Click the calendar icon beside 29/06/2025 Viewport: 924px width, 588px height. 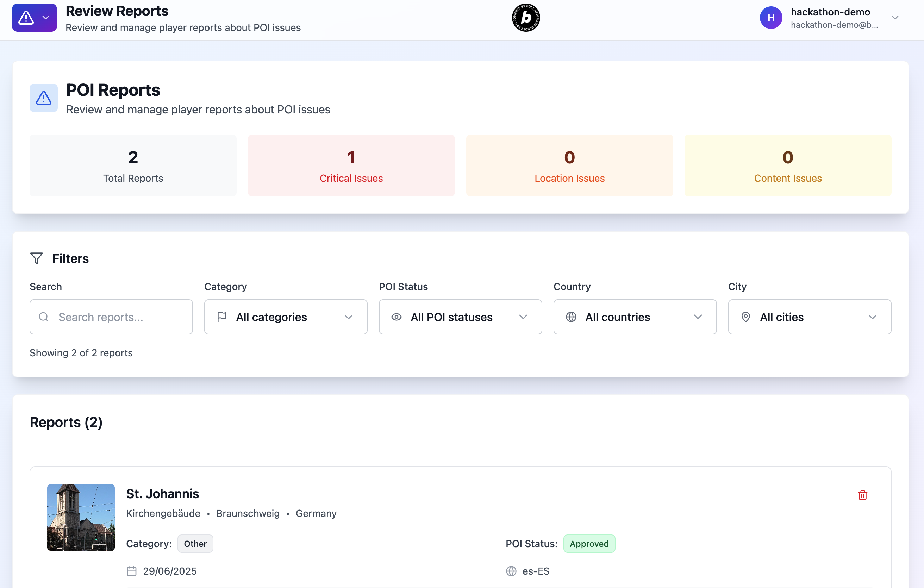pos(132,571)
